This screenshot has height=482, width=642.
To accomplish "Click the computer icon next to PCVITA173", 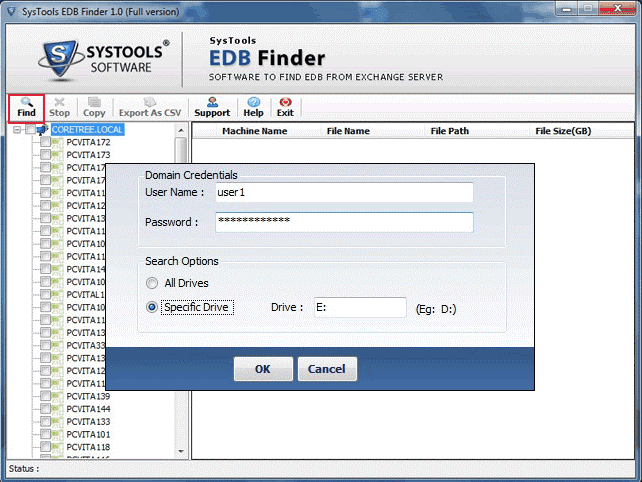I will pyautogui.click(x=58, y=155).
